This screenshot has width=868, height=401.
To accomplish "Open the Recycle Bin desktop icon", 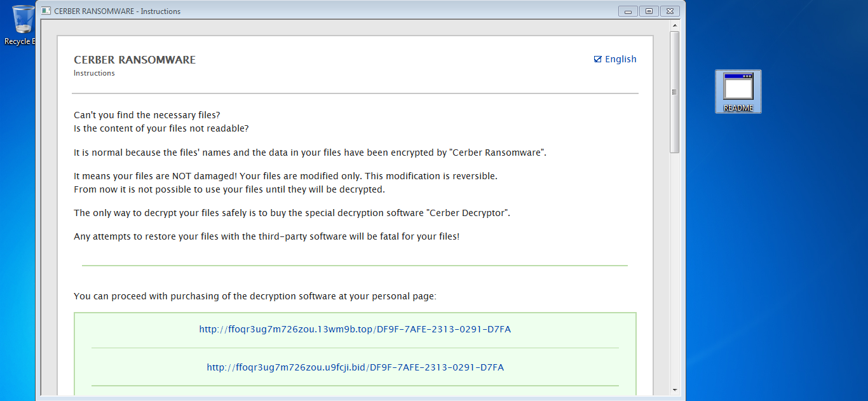I will [x=24, y=20].
